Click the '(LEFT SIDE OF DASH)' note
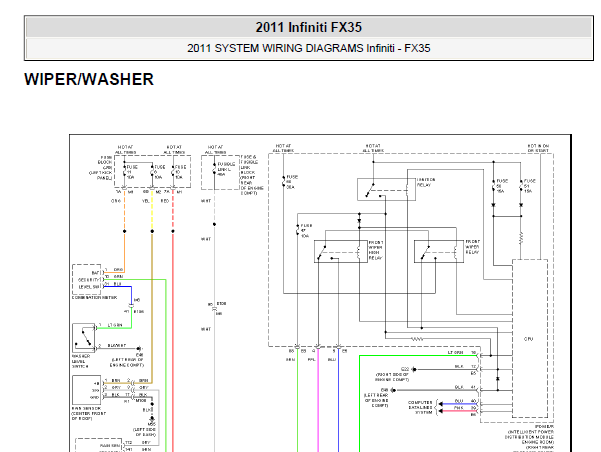This screenshot has height=452, width=601. point(145,432)
